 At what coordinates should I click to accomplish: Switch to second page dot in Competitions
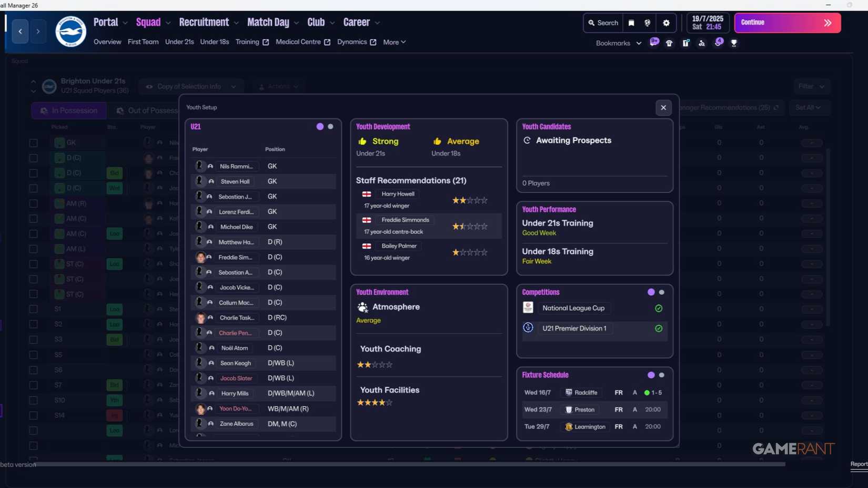tap(662, 292)
